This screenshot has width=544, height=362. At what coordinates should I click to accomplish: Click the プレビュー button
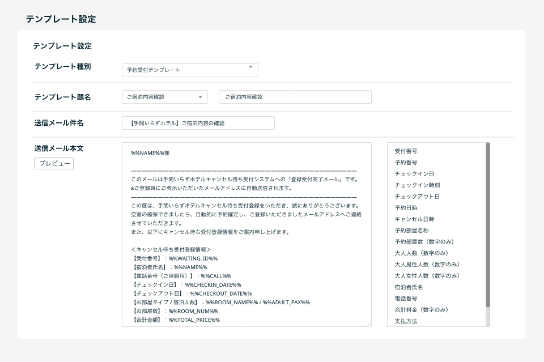(x=54, y=163)
